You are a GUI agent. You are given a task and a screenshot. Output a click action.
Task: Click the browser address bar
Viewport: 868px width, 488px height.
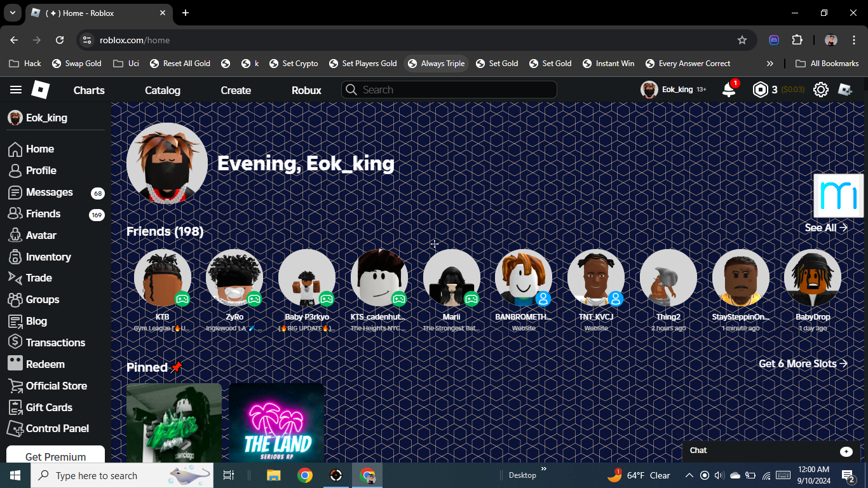click(416, 40)
